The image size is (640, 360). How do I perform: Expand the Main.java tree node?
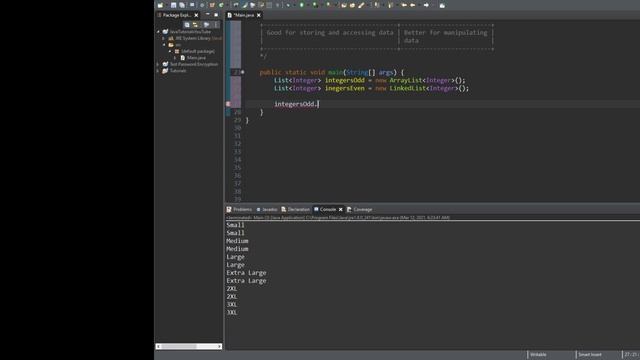(176, 58)
